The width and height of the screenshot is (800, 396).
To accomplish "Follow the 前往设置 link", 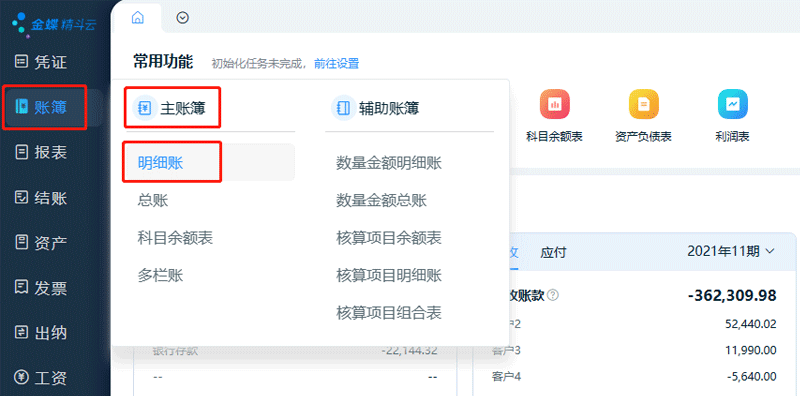I will (x=337, y=64).
